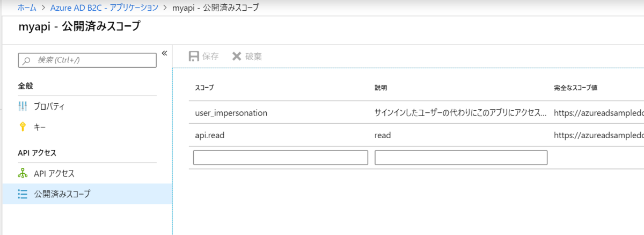Viewport: 644px width, 235px height.
Task: Click the yellow key icon
Action: pos(23,127)
